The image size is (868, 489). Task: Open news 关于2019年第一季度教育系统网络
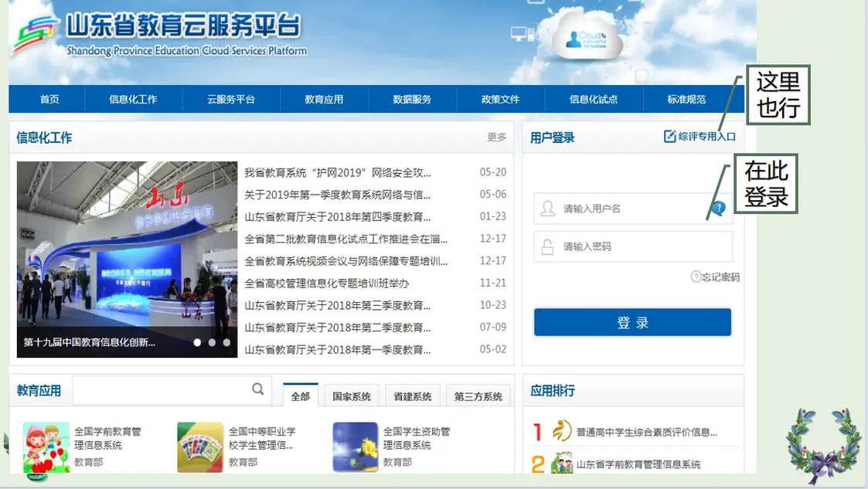(338, 195)
